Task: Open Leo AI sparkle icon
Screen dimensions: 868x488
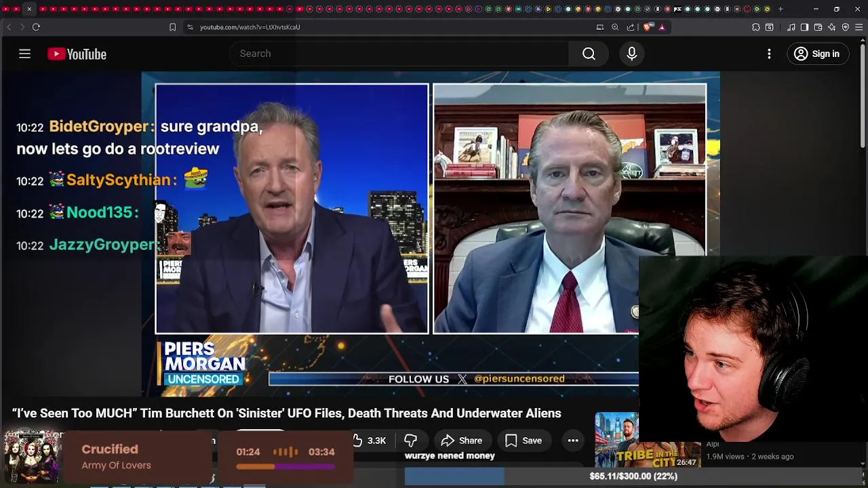Action: click(x=832, y=27)
